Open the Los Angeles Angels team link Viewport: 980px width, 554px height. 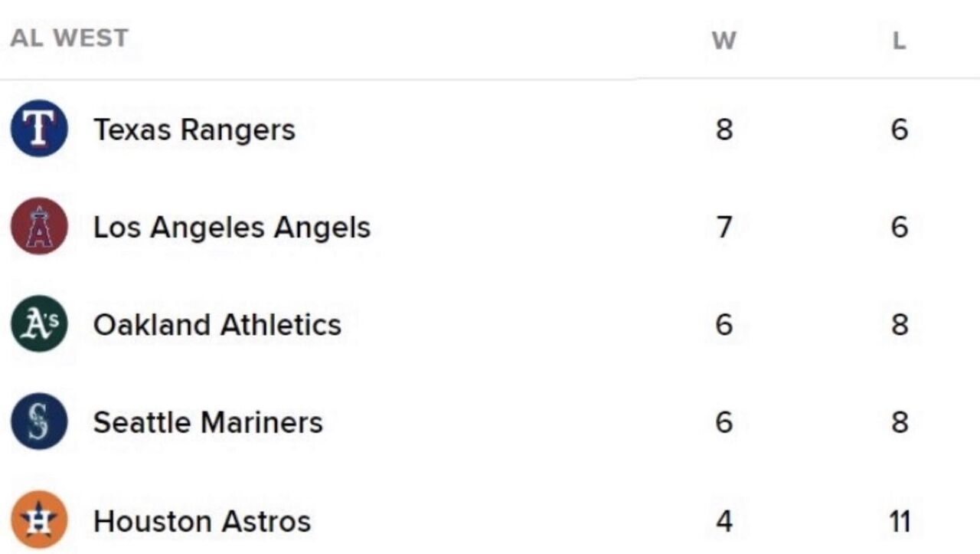[x=232, y=227]
